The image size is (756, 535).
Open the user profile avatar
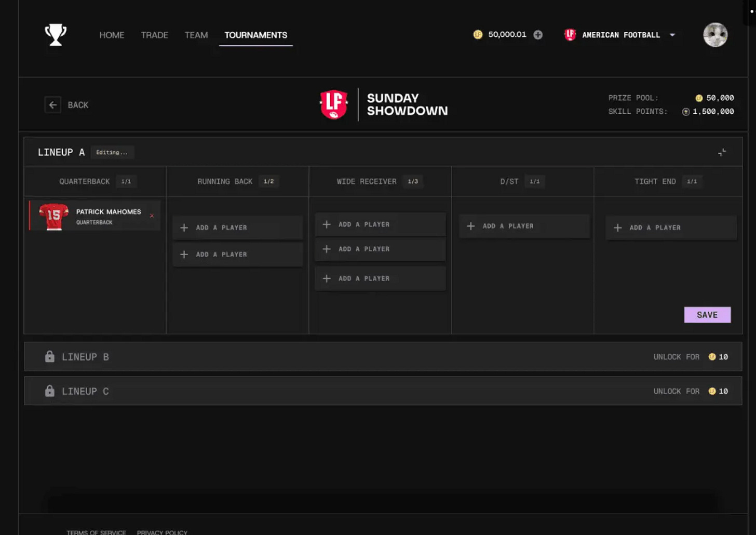715,35
